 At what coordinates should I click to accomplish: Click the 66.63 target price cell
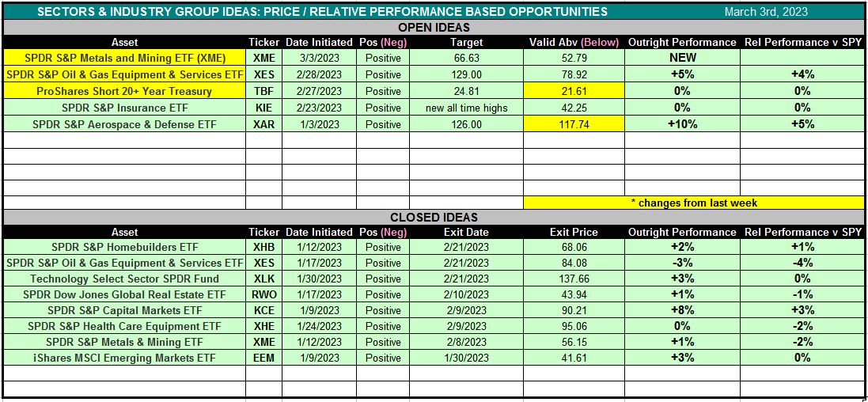point(466,58)
